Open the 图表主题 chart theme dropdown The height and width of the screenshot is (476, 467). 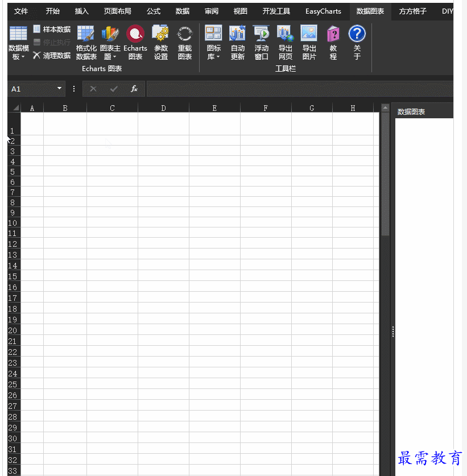110,43
